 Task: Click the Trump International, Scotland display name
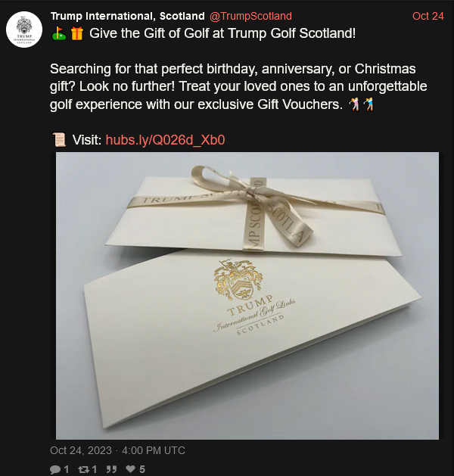pyautogui.click(x=127, y=16)
